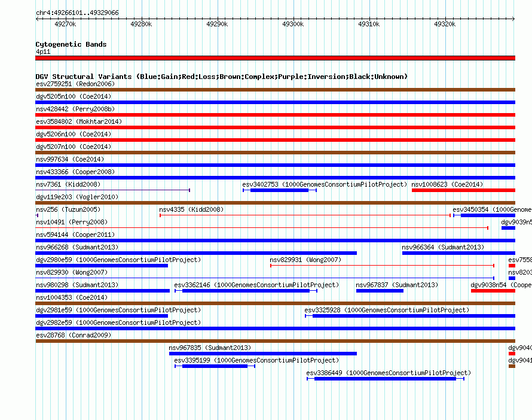Select the esv3325928 1000Genomes label
This screenshot has width=532, height=420.
tap(387, 310)
